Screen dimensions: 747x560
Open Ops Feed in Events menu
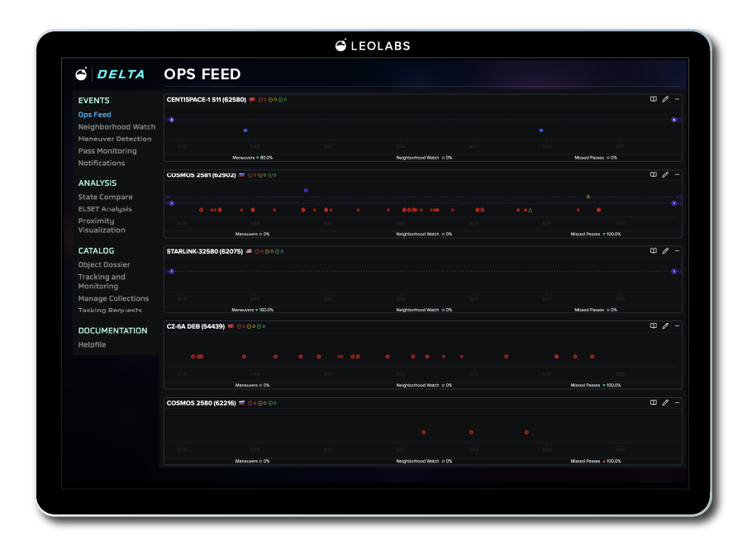94,115
